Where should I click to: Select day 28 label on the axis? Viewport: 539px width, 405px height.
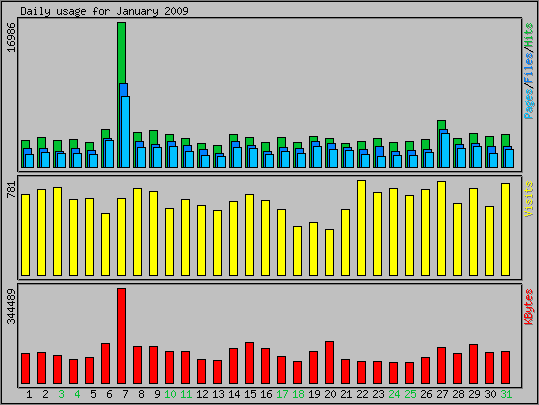pyautogui.click(x=458, y=394)
